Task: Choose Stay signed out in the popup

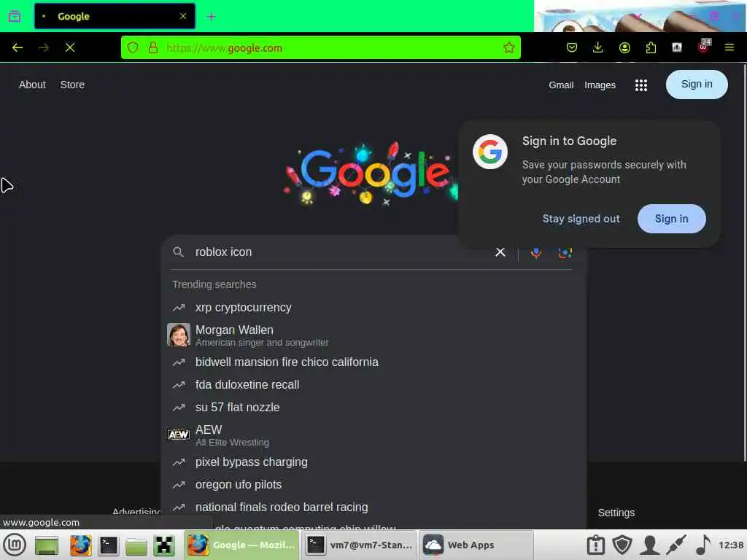Action: pos(581,219)
